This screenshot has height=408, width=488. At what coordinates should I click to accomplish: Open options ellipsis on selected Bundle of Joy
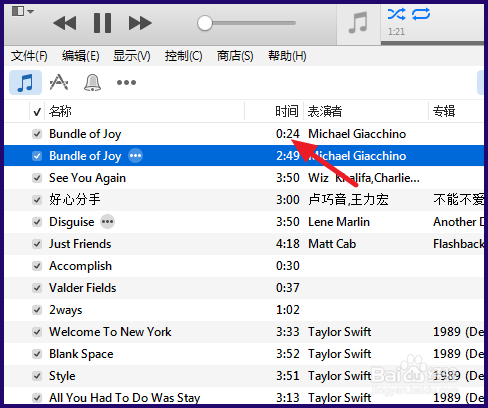[136, 156]
